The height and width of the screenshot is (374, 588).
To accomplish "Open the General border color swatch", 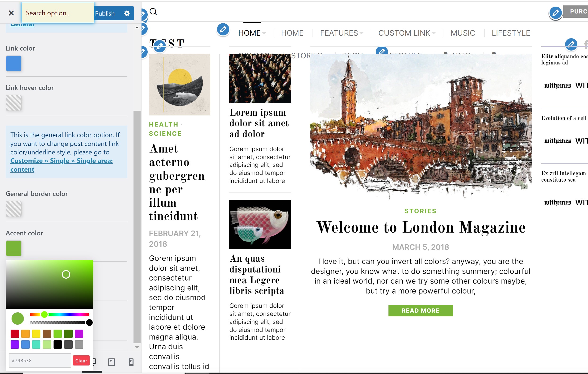I will click(14, 209).
